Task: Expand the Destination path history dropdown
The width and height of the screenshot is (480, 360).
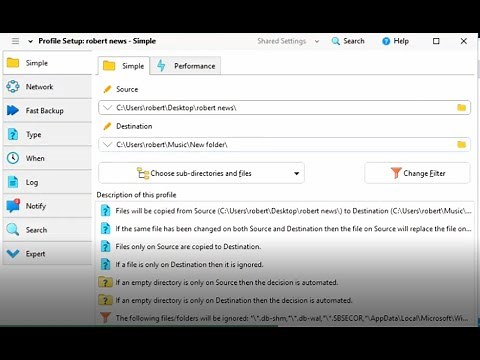Action: (x=107, y=145)
